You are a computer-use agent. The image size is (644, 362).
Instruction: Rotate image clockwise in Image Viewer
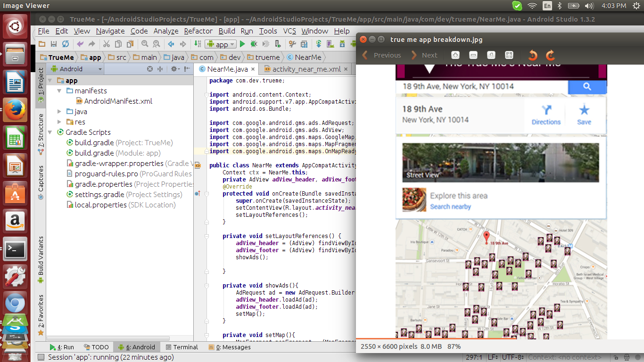point(550,55)
